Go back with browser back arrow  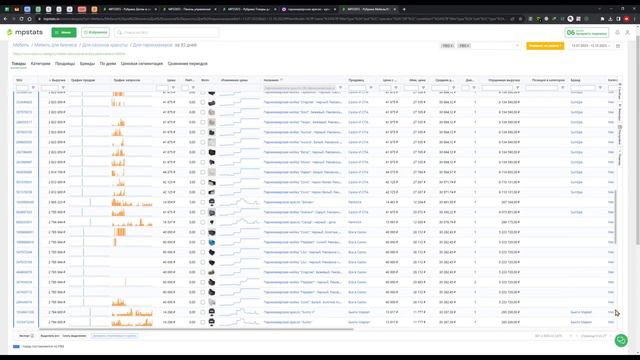5,19
